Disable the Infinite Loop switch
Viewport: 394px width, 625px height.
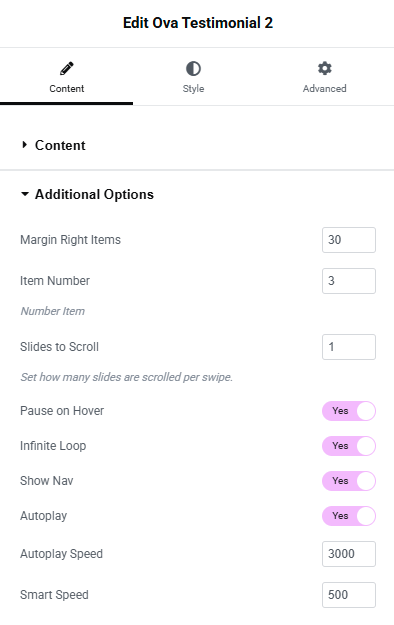coord(349,446)
